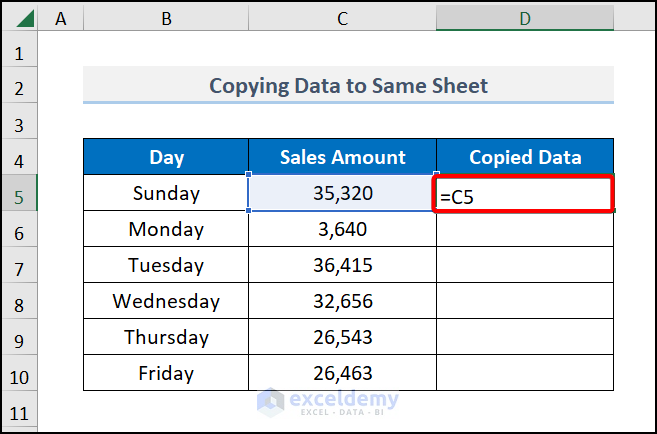This screenshot has width=657, height=434.
Task: Click cell D5 containing =C5 formula
Action: click(524, 194)
